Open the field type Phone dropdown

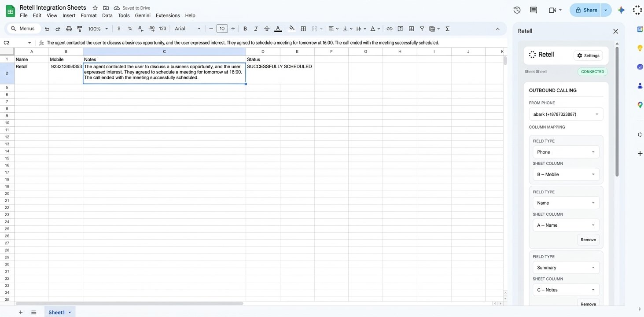[x=566, y=152]
